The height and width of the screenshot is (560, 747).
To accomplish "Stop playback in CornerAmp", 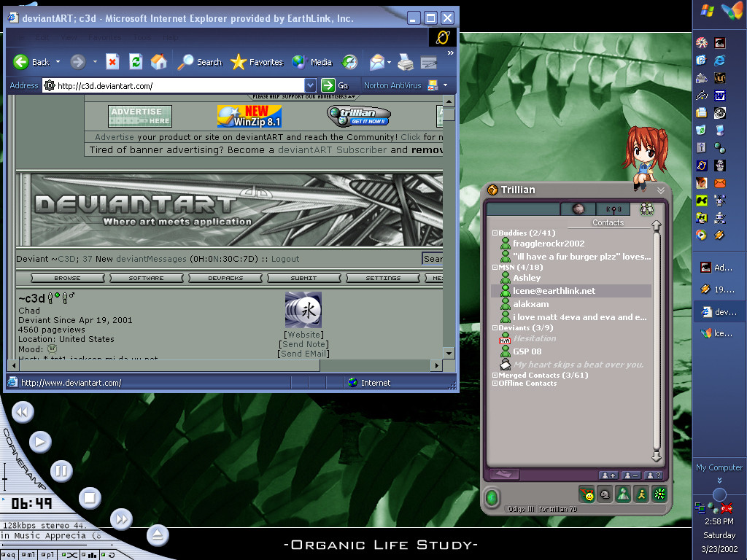I will [x=90, y=498].
